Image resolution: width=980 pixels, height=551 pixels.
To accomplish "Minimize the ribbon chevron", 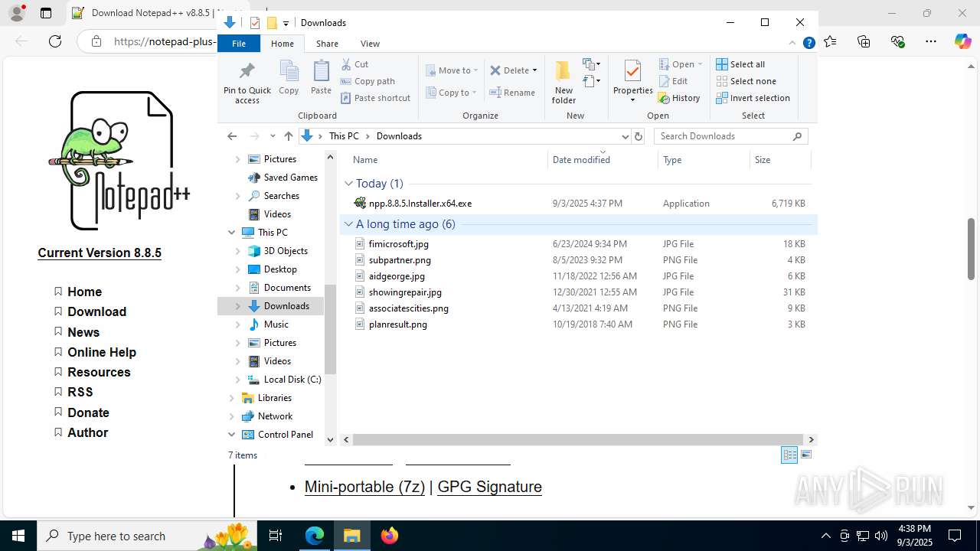I will click(x=792, y=44).
